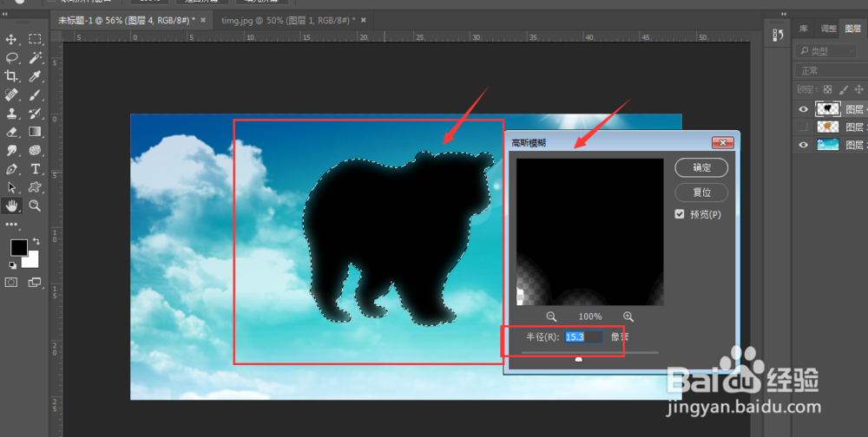Select the Rectangular Marquee tool
Screen dimensions: 868x437
(35, 39)
